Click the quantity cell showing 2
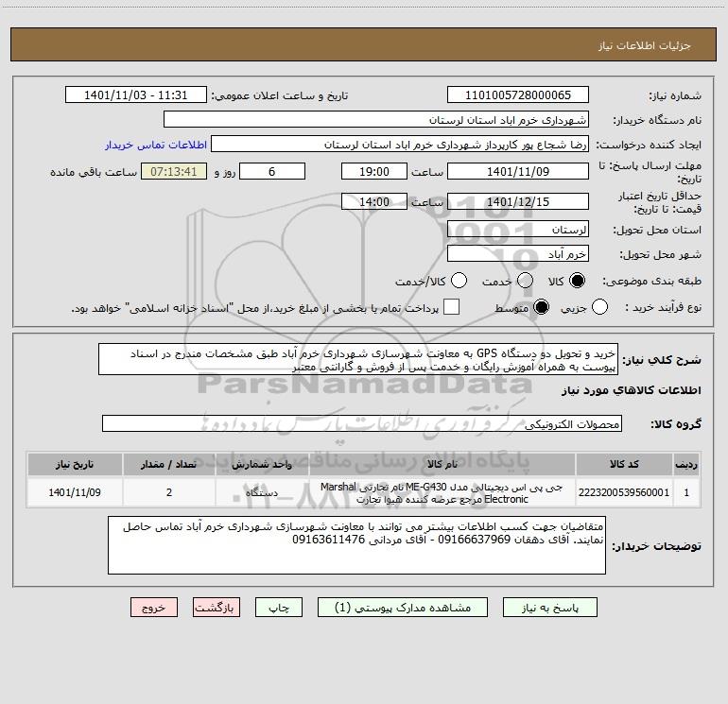The image size is (728, 704). tap(169, 492)
